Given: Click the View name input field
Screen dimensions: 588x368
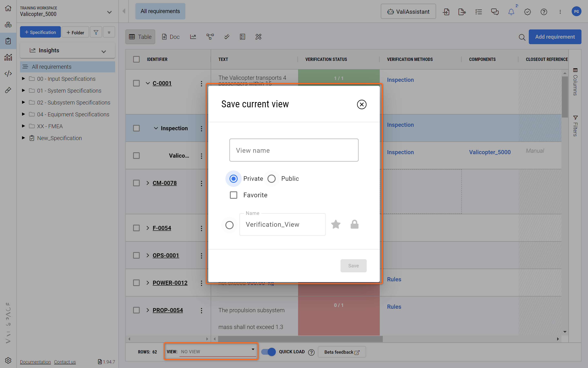Looking at the screenshot, I should coord(294,150).
